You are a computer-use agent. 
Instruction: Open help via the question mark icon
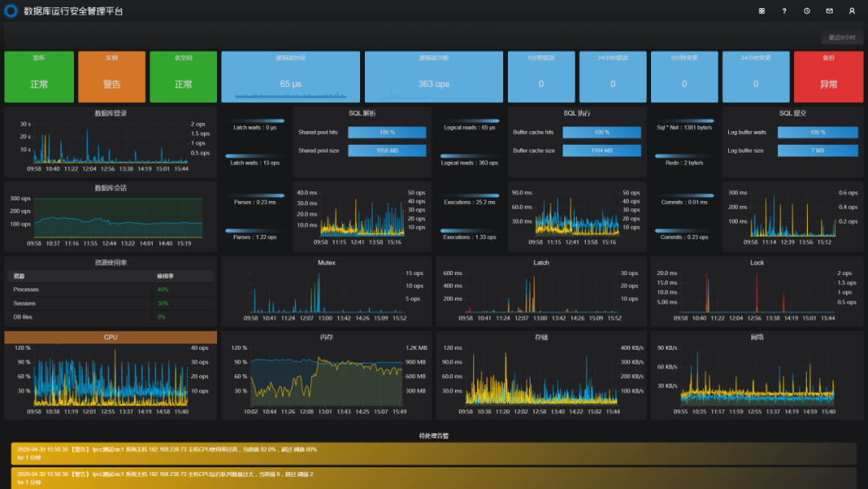(784, 11)
